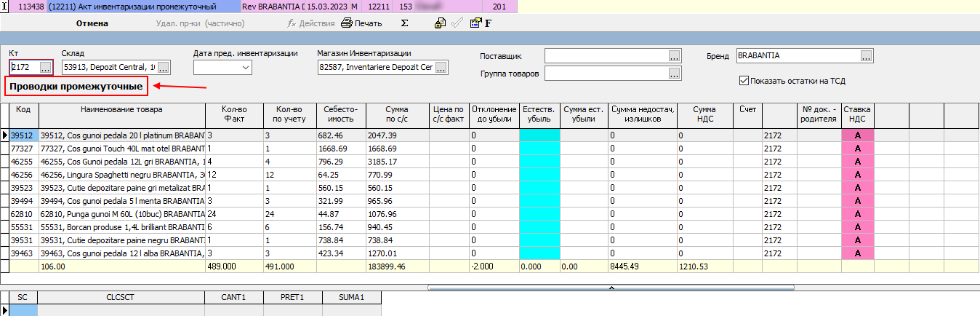This screenshot has width=980, height=316.
Task: Click total sum 183899.46 in footer
Action: [x=397, y=267]
